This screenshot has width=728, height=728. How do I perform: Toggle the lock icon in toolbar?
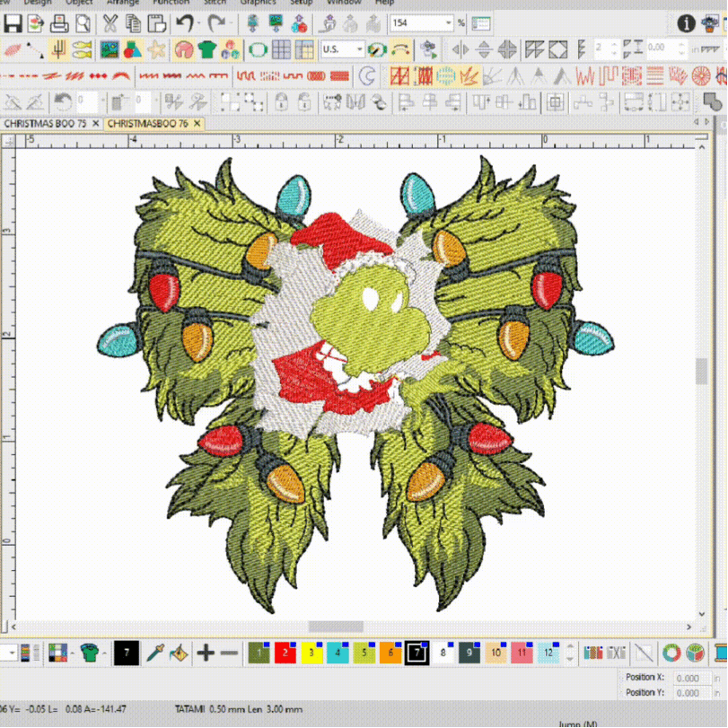[281, 102]
